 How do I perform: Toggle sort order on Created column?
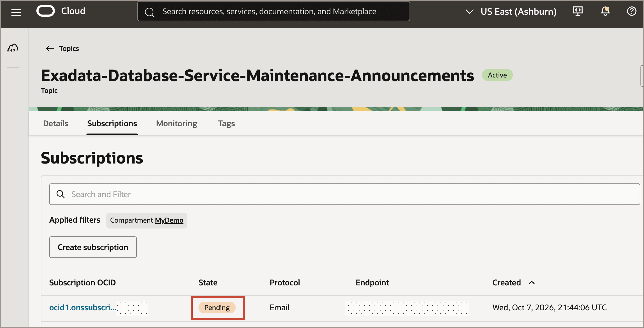click(x=532, y=283)
